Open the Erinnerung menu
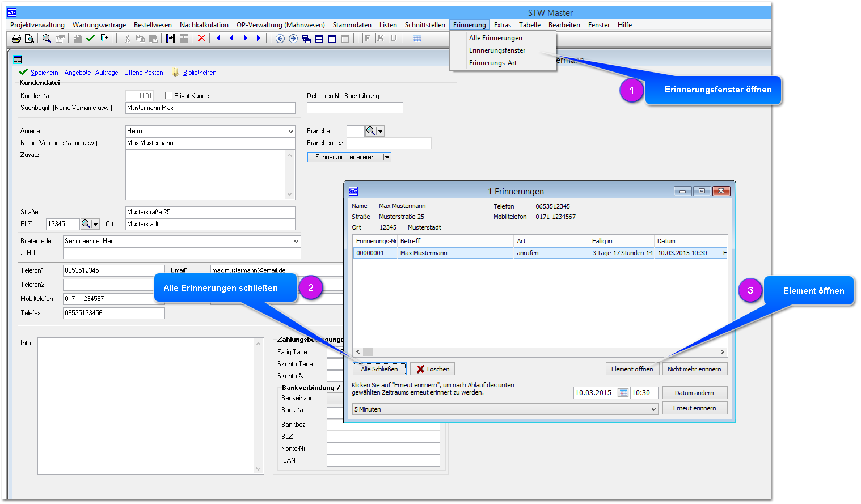Image resolution: width=861 pixels, height=504 pixels. [x=469, y=25]
